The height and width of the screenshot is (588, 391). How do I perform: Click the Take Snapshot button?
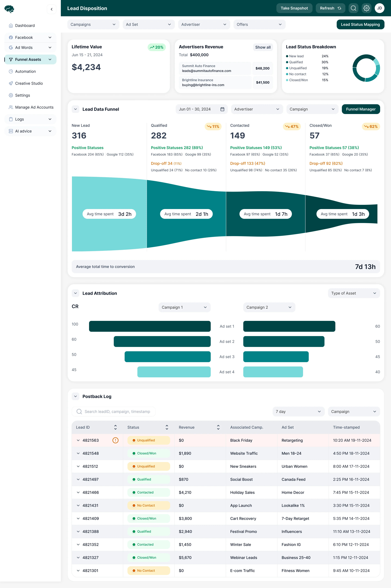pyautogui.click(x=294, y=8)
